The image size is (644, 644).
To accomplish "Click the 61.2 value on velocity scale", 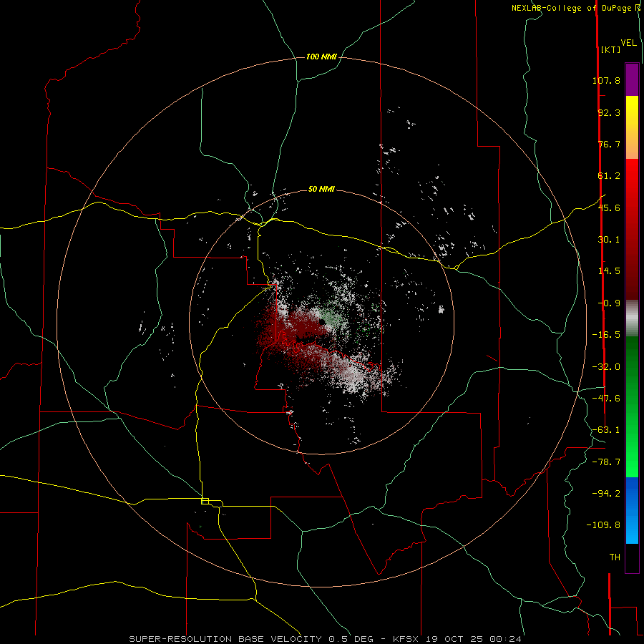I will [x=609, y=176].
